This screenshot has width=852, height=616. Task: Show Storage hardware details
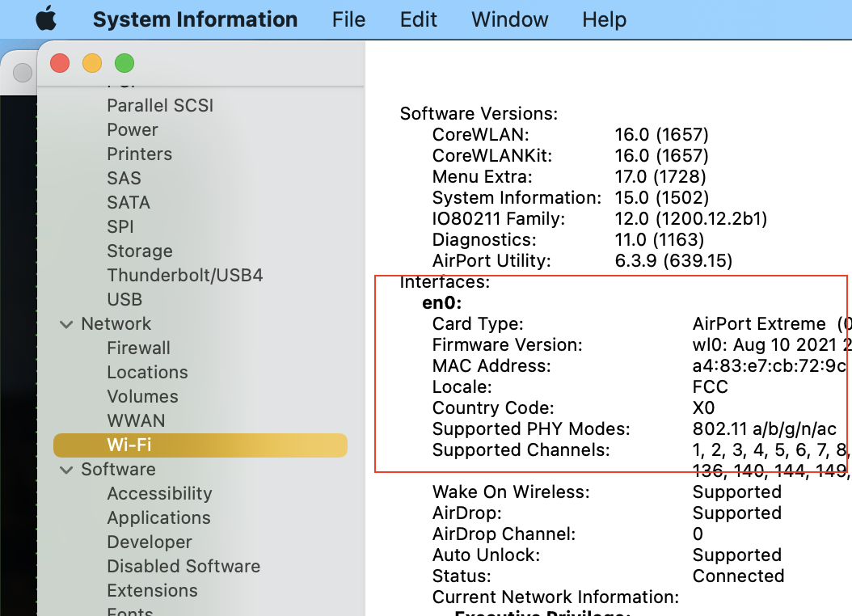(140, 251)
